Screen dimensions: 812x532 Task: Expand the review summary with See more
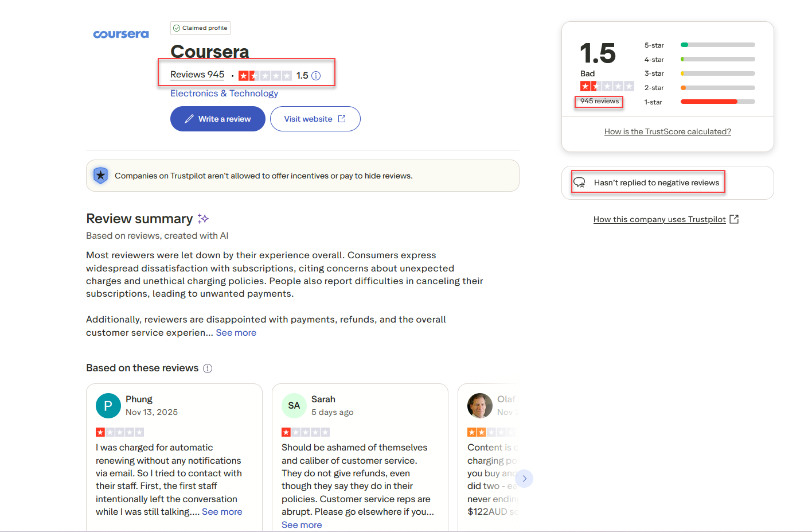pyautogui.click(x=236, y=333)
